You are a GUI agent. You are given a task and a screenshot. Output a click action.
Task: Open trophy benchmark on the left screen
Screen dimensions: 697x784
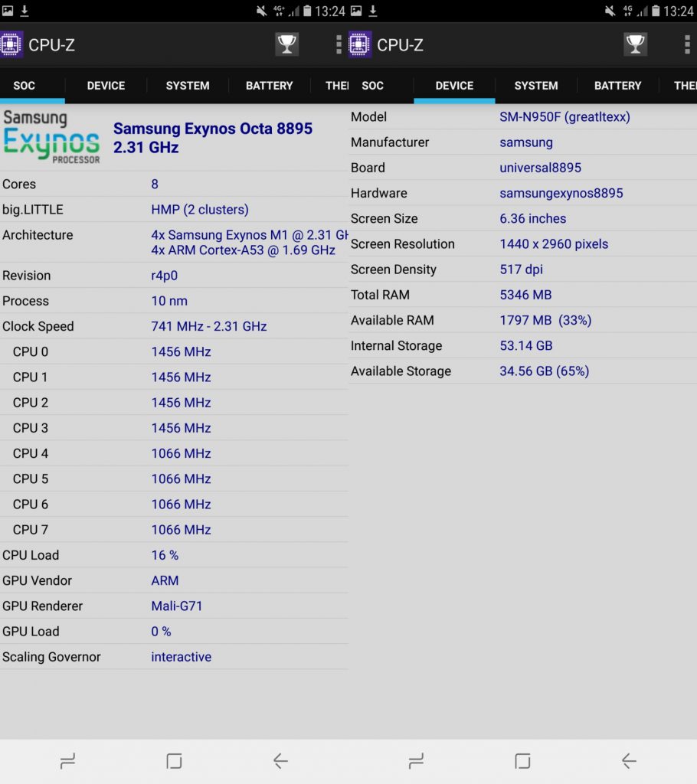pos(286,44)
